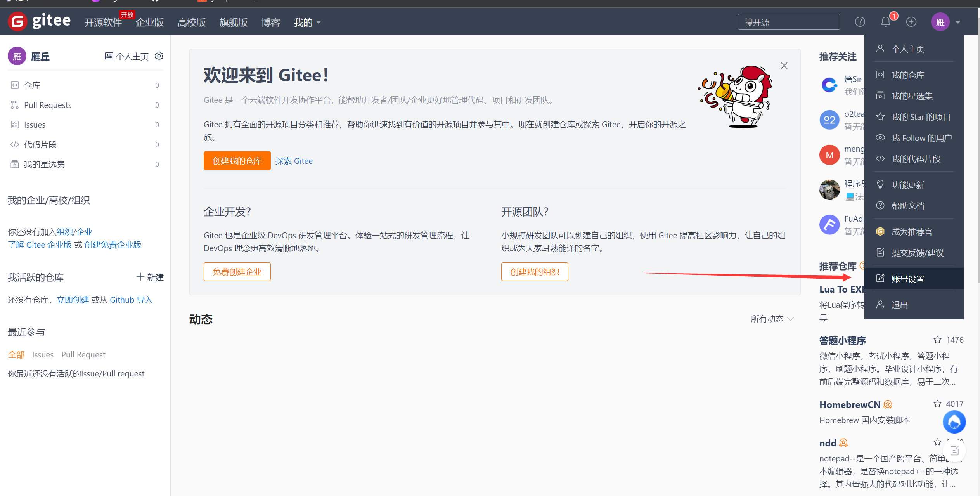The height and width of the screenshot is (496, 980).
Task: Open 开源软件 in the top navigation
Action: click(x=103, y=22)
